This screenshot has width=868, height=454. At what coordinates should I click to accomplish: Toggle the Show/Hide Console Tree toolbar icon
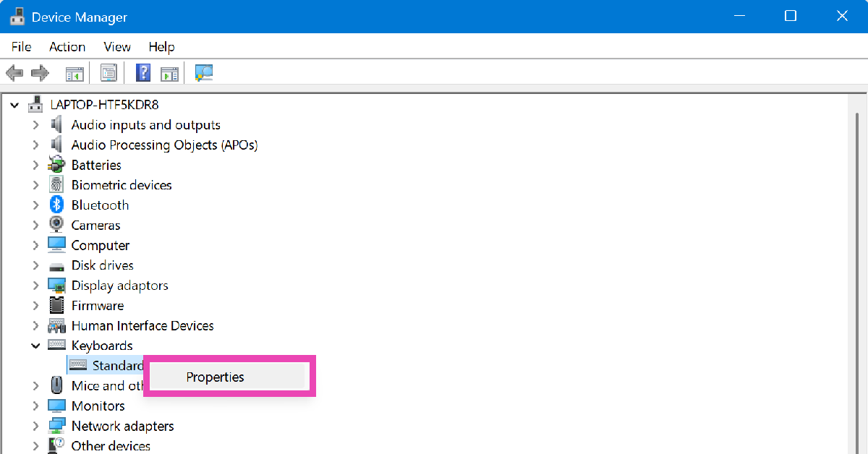[75, 73]
